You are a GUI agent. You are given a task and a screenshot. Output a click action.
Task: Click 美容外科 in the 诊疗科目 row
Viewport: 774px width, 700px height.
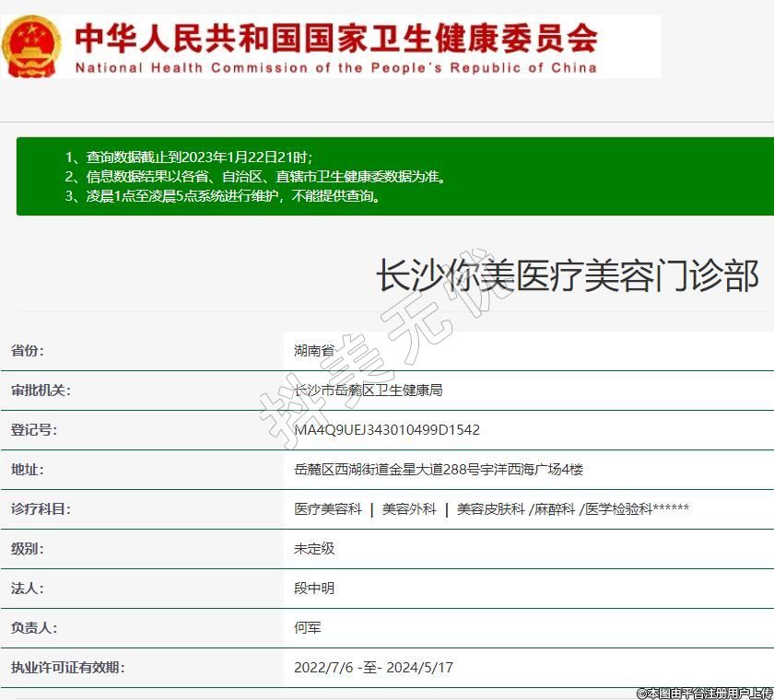coord(409,509)
